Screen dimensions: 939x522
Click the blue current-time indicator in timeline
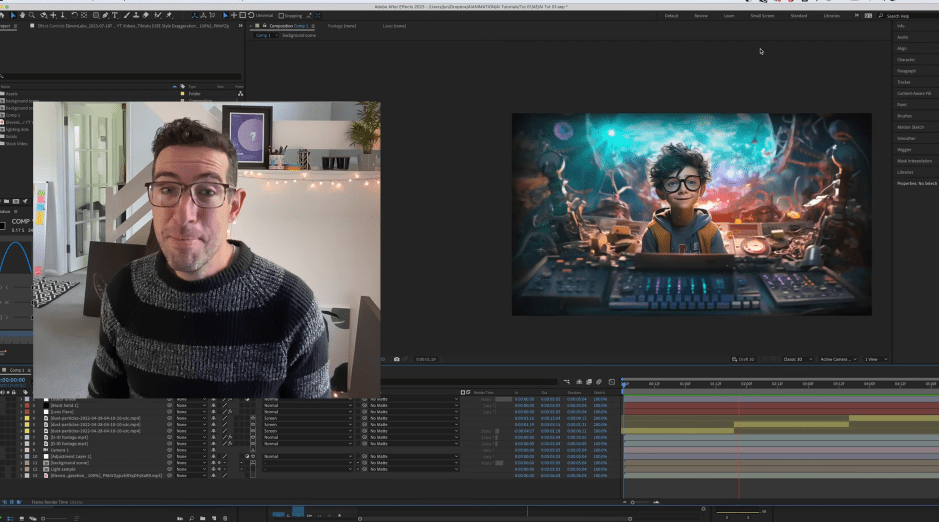coord(624,383)
